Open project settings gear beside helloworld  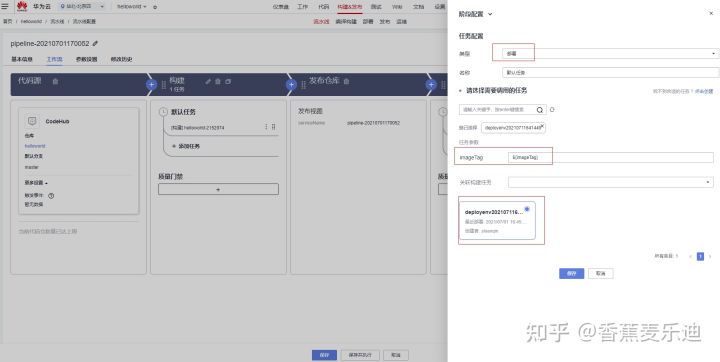click(155, 7)
